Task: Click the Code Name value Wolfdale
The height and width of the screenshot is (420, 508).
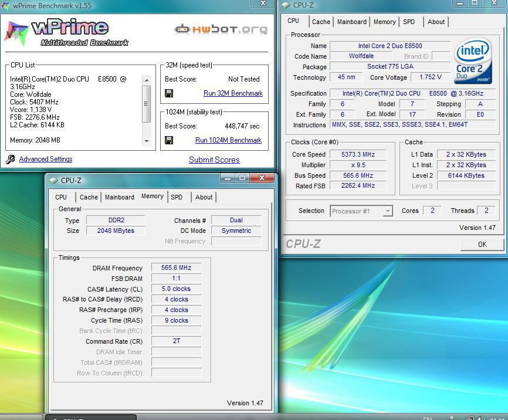Action: pos(361,56)
